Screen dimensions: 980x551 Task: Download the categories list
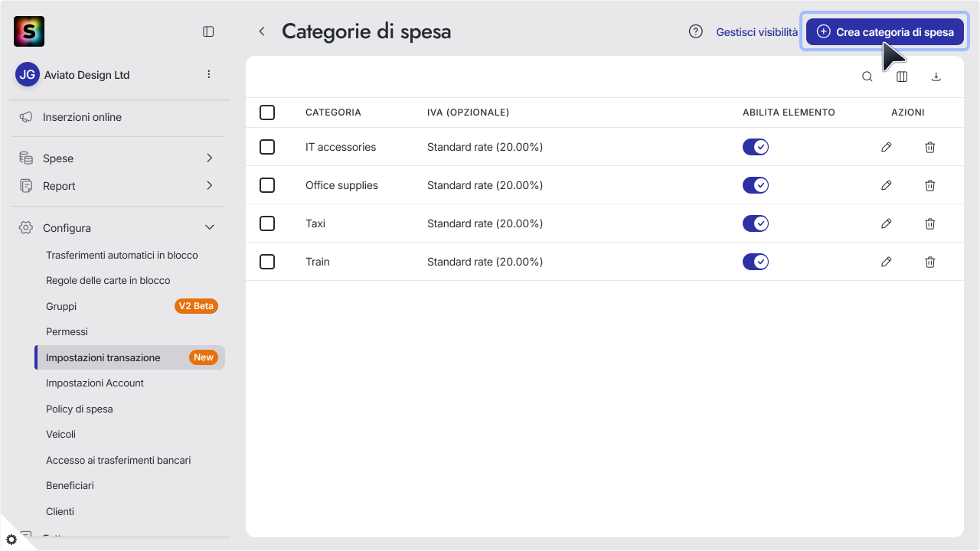coord(936,77)
